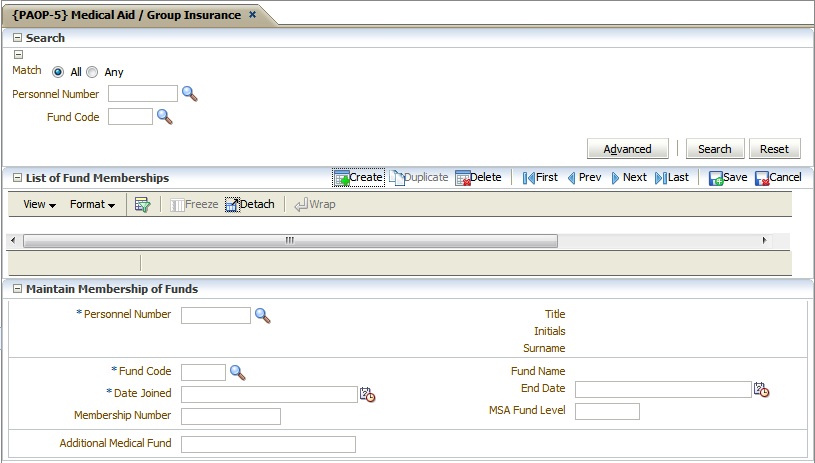Image resolution: width=815 pixels, height=463 pixels.
Task: Click the Additional Medical Fund input field
Action: (268, 444)
